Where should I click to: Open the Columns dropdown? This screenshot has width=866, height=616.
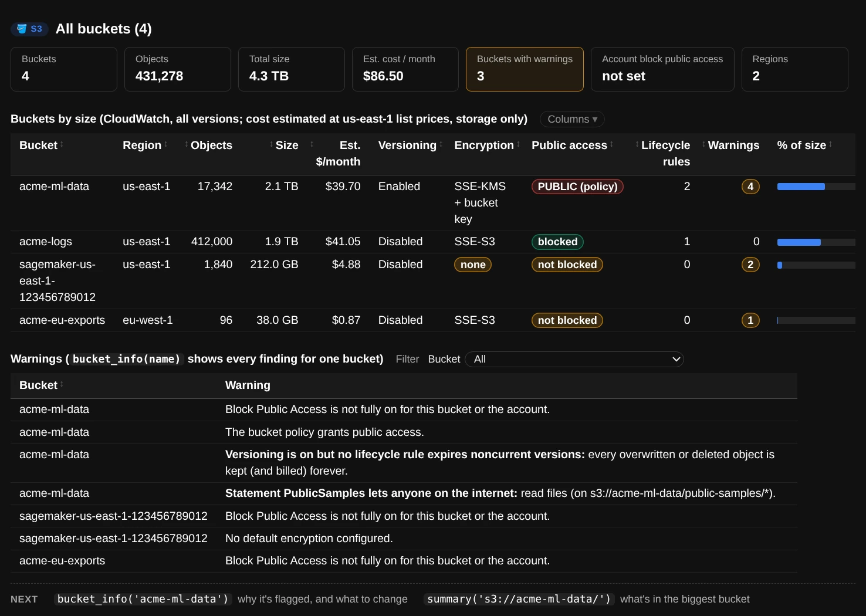point(572,119)
